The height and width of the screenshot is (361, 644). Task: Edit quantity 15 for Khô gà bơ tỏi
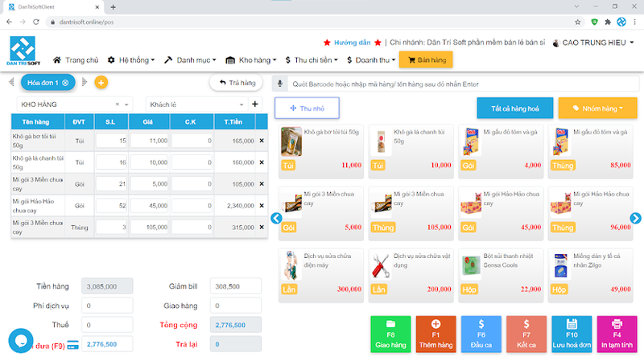point(112,141)
